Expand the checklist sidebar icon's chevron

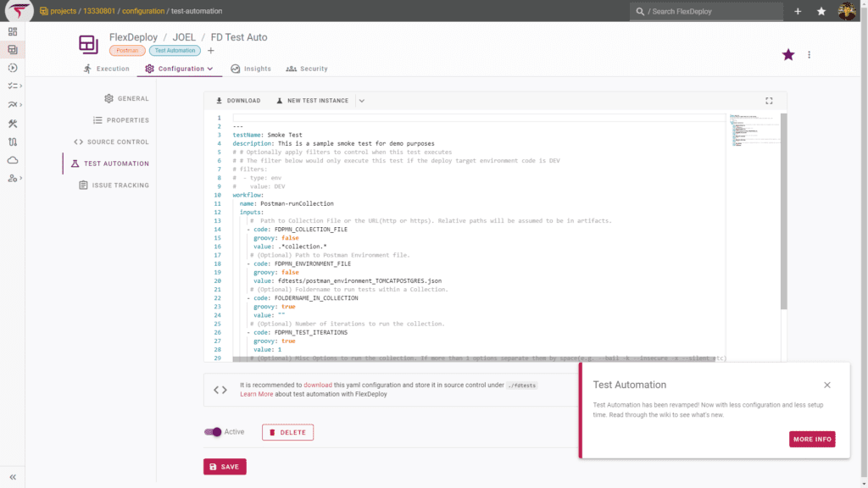pos(21,86)
